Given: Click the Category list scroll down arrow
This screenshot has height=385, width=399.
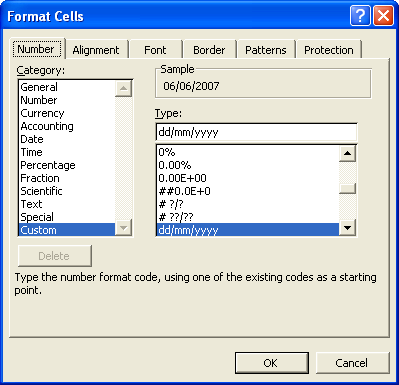Looking at the screenshot, I should coord(123,228).
